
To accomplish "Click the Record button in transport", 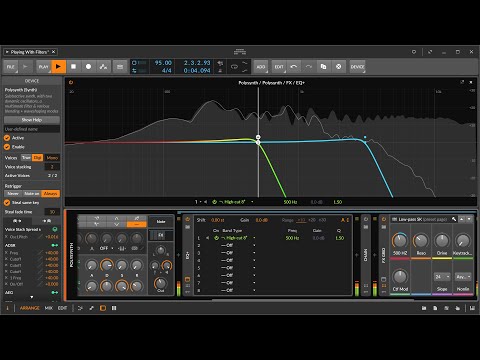I will pos(88,67).
